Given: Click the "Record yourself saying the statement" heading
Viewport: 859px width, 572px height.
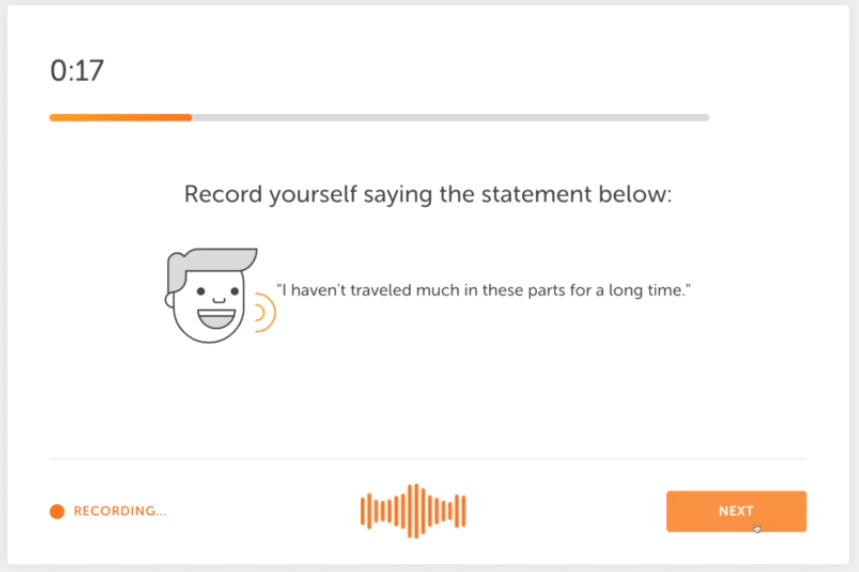Looking at the screenshot, I should click(428, 195).
